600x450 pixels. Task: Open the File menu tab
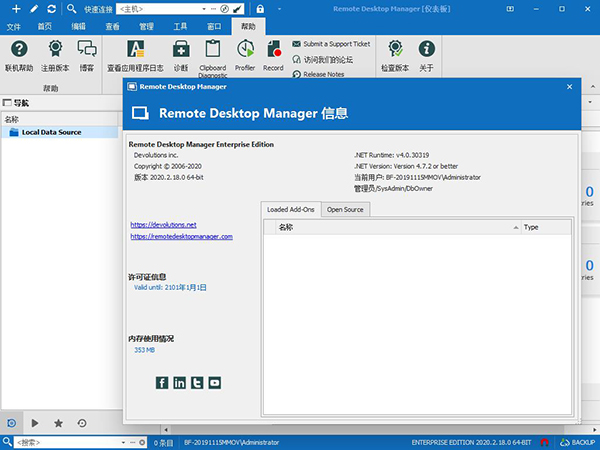click(x=13, y=26)
